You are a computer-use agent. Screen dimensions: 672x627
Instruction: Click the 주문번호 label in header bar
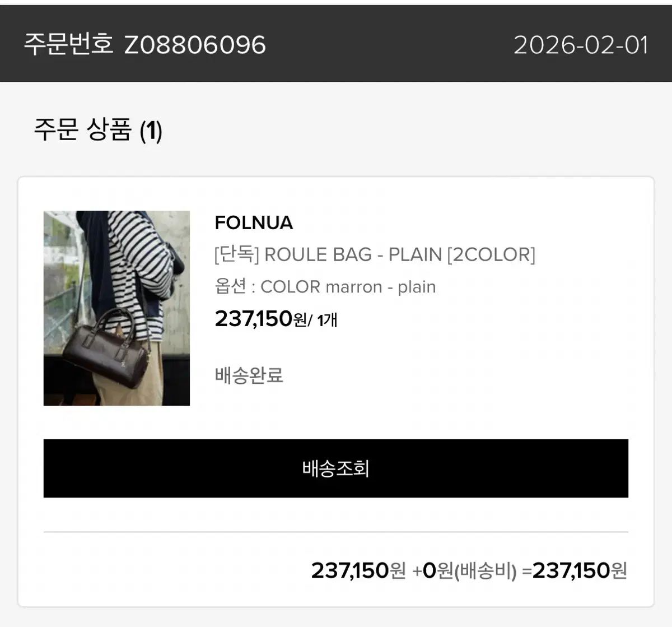68,45
